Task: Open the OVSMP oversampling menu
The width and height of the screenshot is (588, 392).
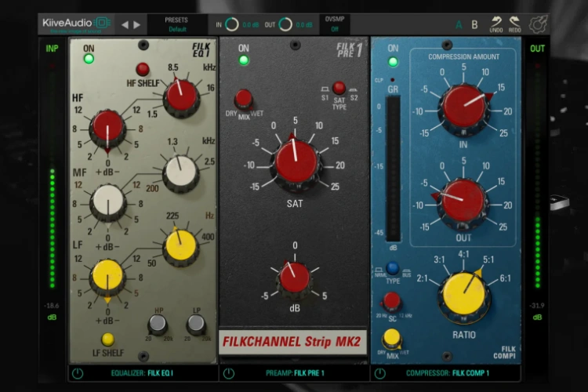Action: click(x=335, y=24)
